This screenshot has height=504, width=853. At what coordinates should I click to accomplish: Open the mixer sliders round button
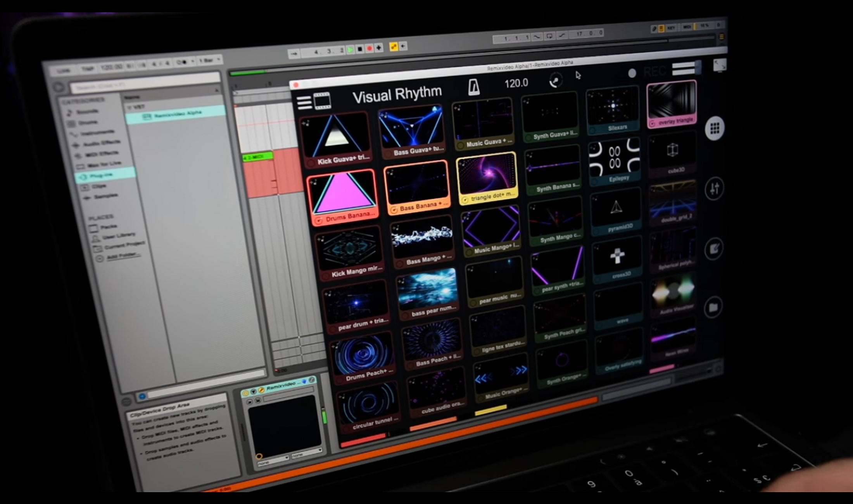pos(714,189)
